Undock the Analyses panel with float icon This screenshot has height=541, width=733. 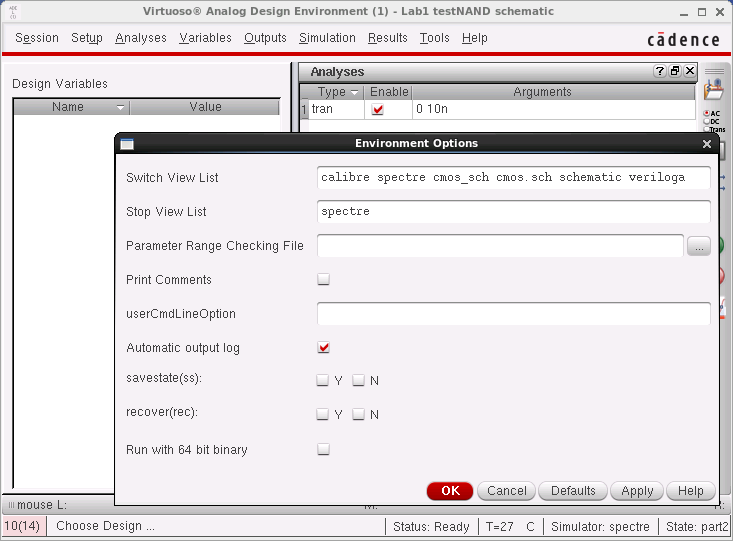tap(675, 71)
